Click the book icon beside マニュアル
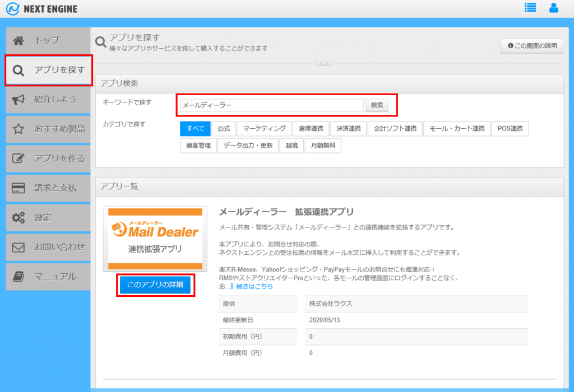 (18, 277)
